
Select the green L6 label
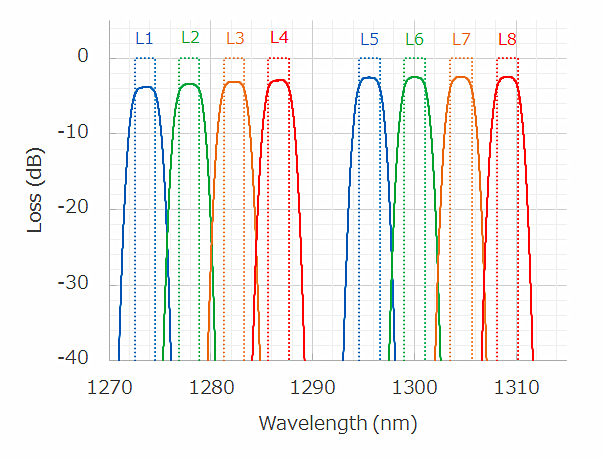point(414,40)
